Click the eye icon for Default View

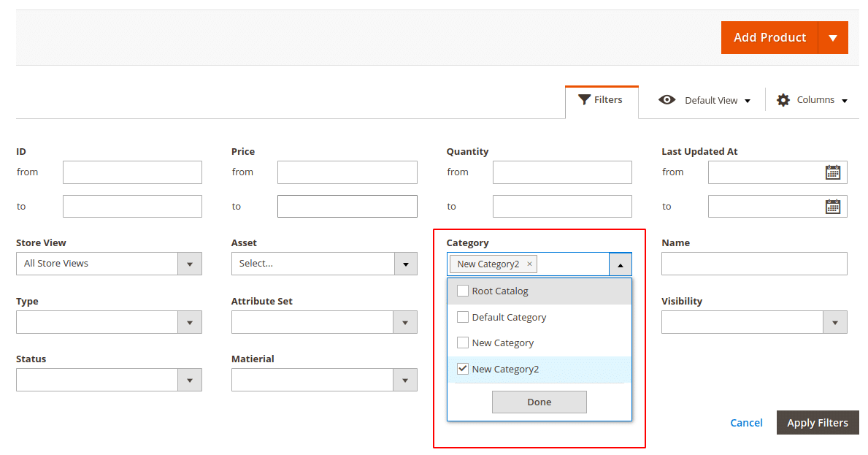(667, 99)
